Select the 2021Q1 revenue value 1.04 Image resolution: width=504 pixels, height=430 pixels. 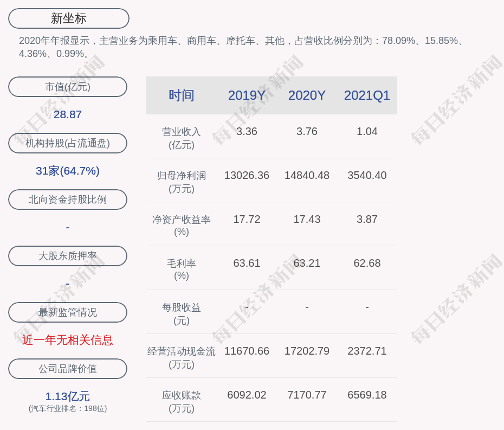pyautogui.click(x=367, y=132)
